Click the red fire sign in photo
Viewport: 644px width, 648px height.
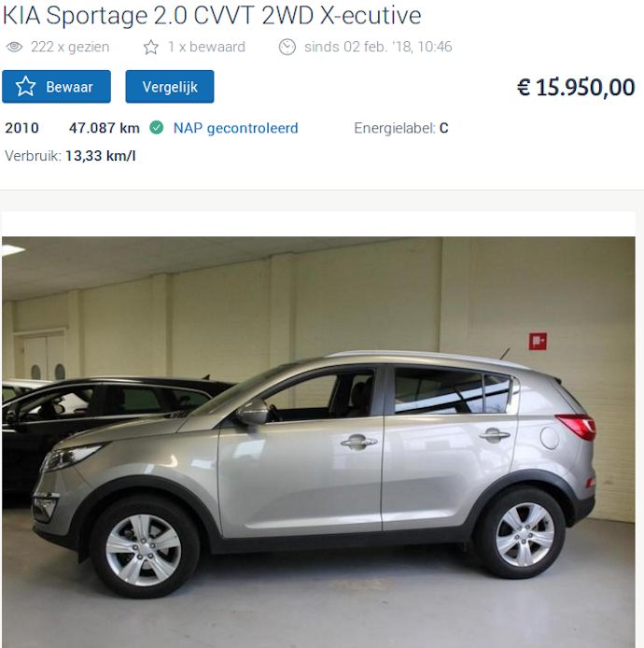pos(538,342)
